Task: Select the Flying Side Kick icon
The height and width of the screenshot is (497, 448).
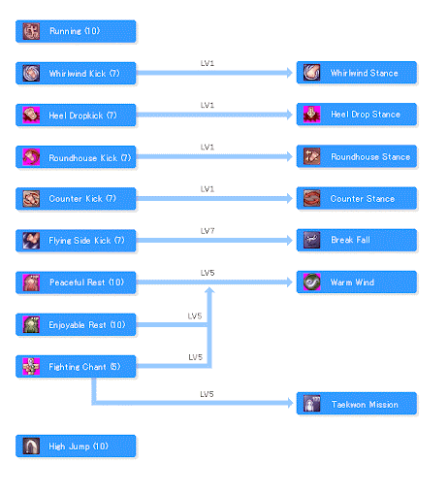Action: pos(31,241)
